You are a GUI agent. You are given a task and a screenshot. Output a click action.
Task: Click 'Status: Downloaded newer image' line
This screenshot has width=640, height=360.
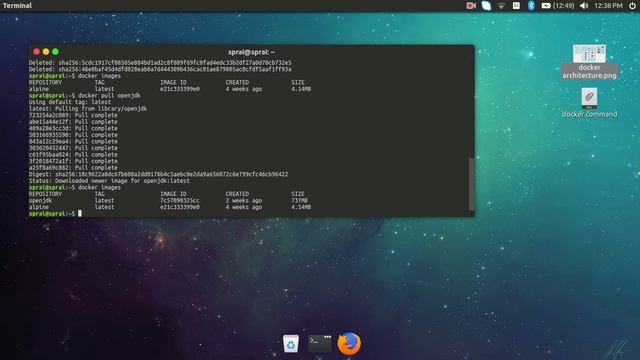[109, 181]
